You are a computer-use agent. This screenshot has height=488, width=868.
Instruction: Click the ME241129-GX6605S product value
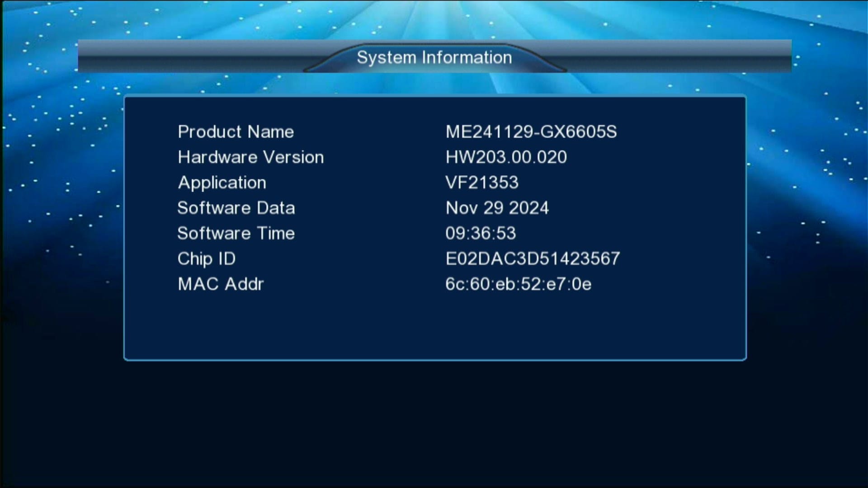click(532, 131)
